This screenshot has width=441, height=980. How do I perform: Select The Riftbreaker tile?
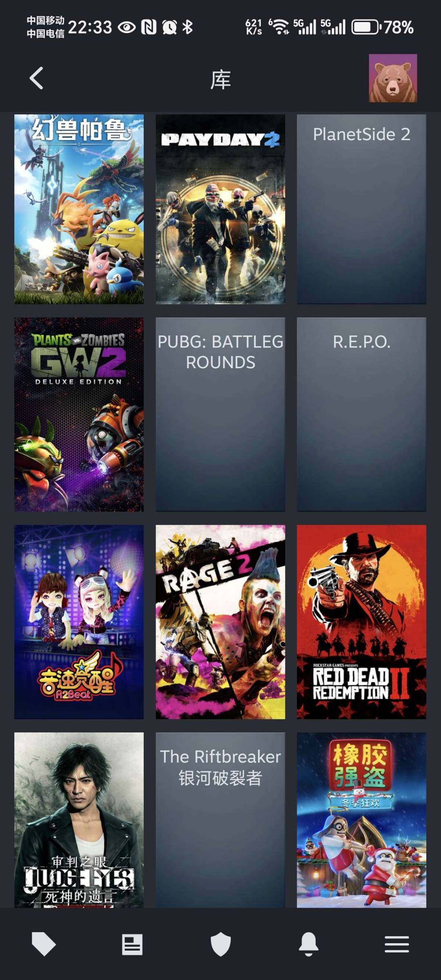(220, 820)
